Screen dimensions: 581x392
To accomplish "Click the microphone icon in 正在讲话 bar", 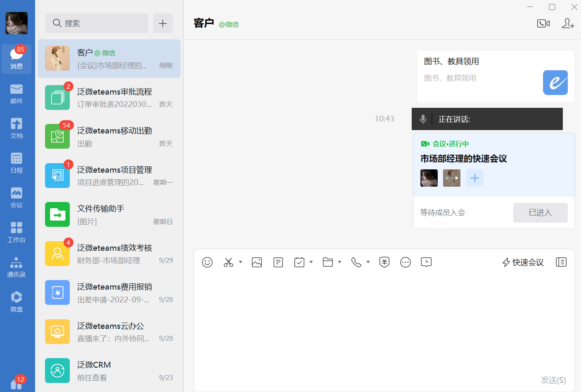I will click(x=423, y=119).
